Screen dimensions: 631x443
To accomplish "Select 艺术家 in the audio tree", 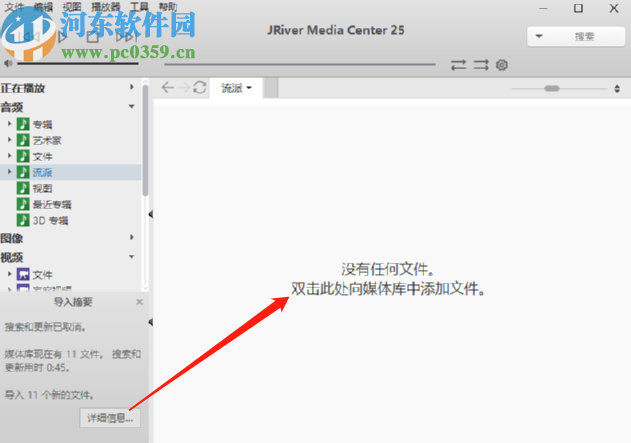I will coord(47,140).
